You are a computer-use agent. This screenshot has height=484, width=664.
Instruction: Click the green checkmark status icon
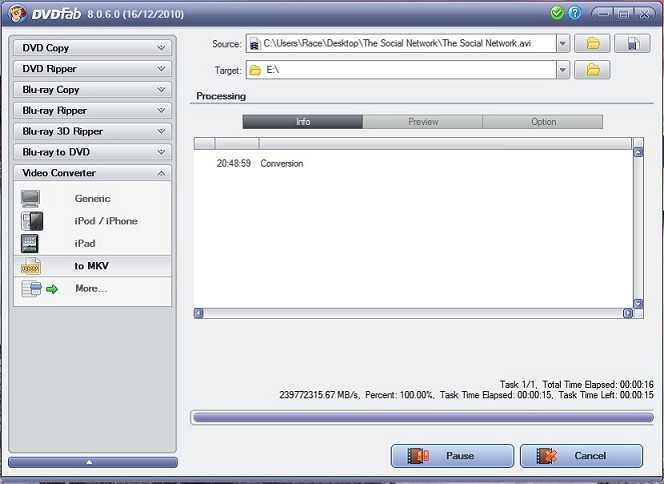pos(557,13)
